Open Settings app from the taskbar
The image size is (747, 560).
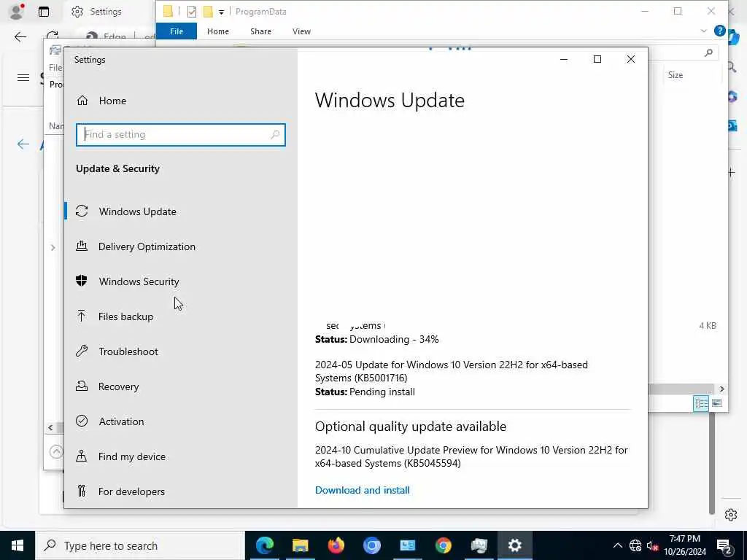pos(514,545)
